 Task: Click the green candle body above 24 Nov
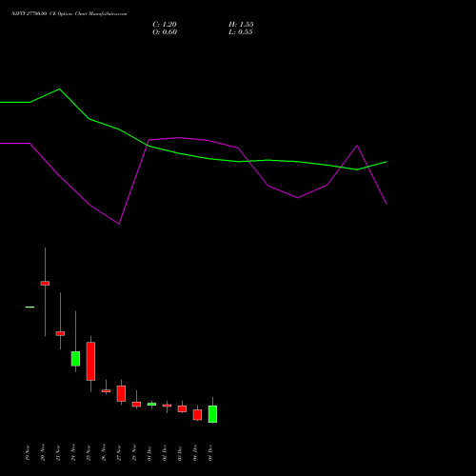tap(75, 359)
